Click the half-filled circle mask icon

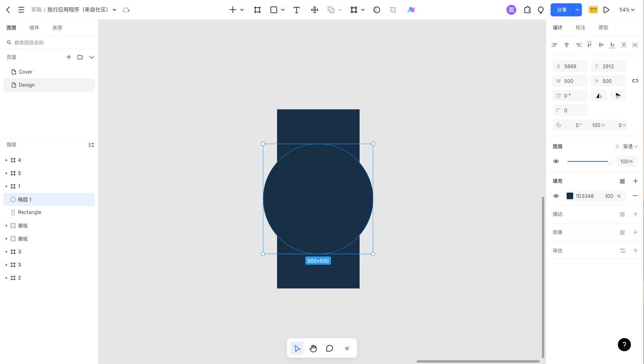click(377, 10)
